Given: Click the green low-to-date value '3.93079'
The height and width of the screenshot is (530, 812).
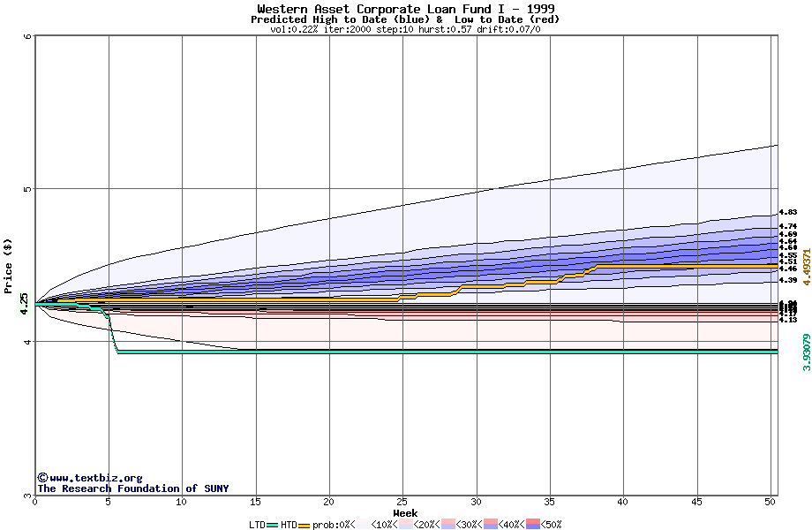Looking at the screenshot, I should [x=807, y=352].
